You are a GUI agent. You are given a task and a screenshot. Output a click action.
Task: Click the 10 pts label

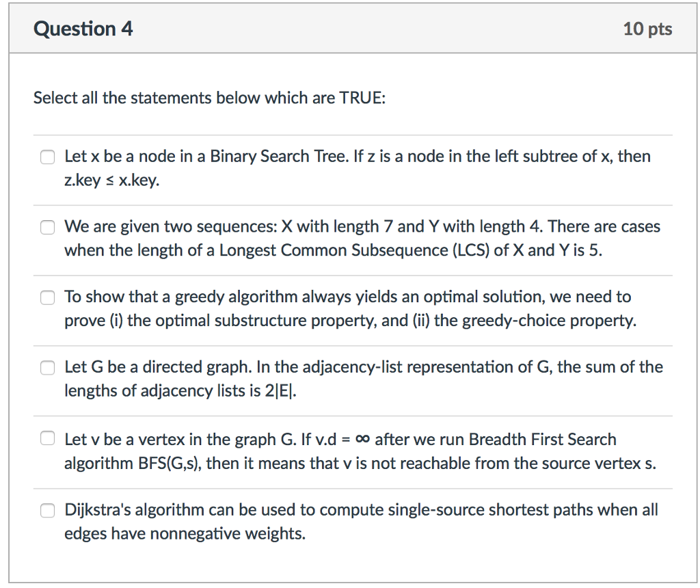pos(647,29)
